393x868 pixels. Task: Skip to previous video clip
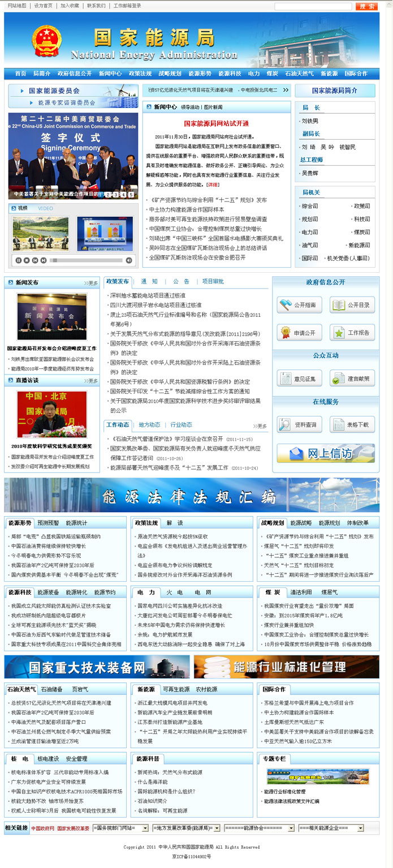click(35, 260)
